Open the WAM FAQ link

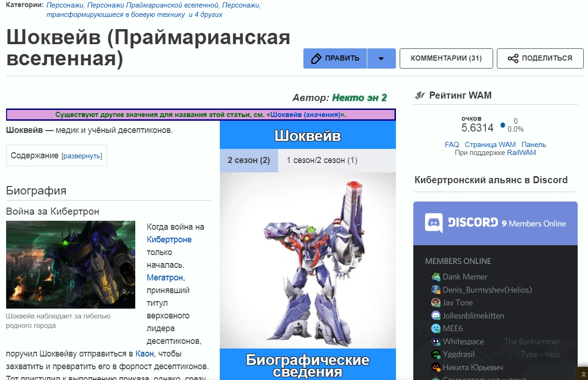coord(452,145)
